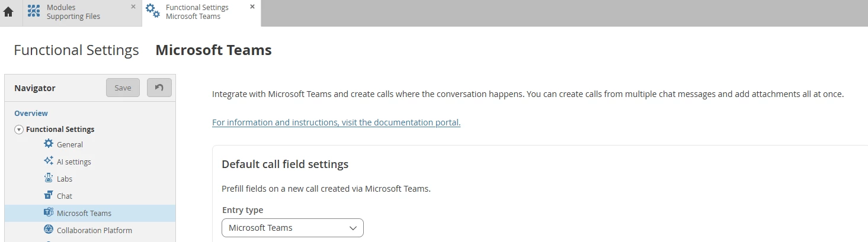Image resolution: width=868 pixels, height=242 pixels.
Task: Select the Functional Settings Microsoft Teams tab
Action: (201, 12)
